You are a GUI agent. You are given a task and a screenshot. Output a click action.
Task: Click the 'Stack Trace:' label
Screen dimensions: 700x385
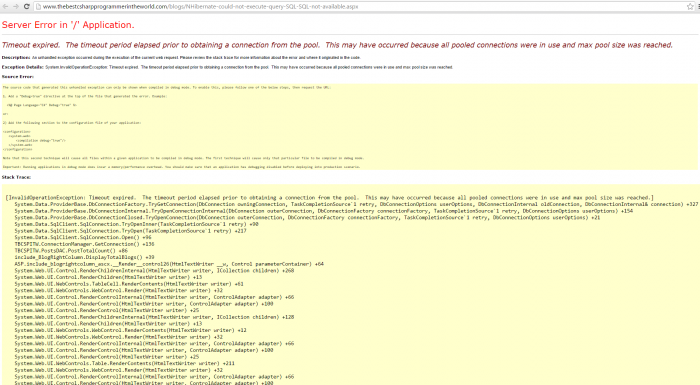(x=16, y=177)
